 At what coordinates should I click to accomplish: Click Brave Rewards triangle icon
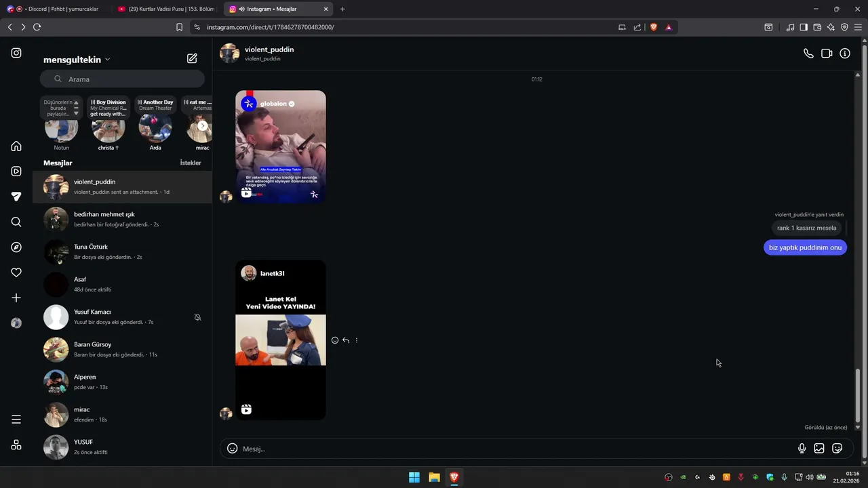point(669,27)
